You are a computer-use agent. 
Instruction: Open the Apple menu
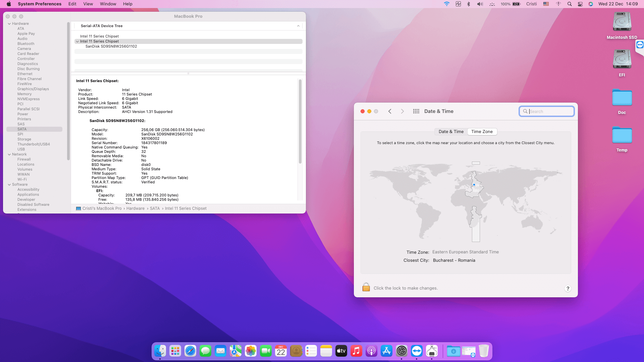pos(9,4)
